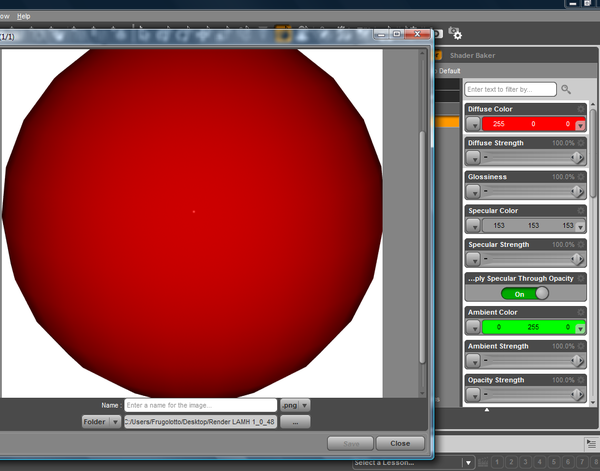Open the Specular Color gear settings
600x471 pixels.
pos(581,211)
